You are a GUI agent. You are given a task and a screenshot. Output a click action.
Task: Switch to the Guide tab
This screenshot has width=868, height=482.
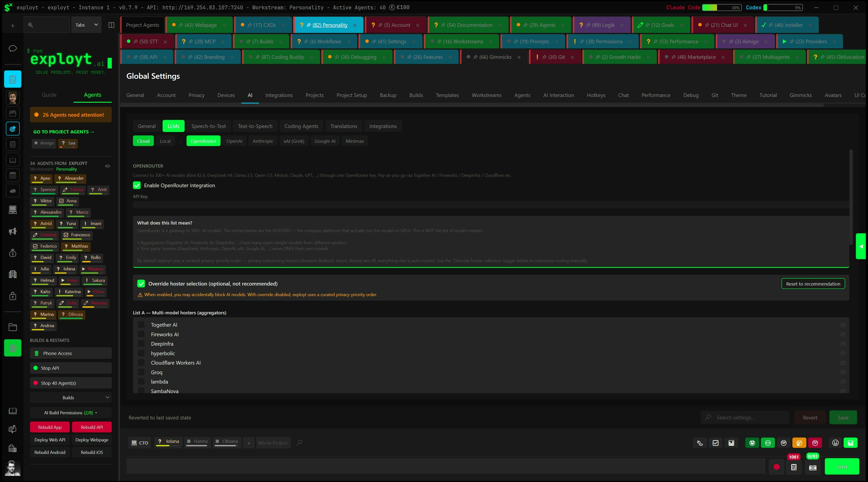tap(49, 95)
